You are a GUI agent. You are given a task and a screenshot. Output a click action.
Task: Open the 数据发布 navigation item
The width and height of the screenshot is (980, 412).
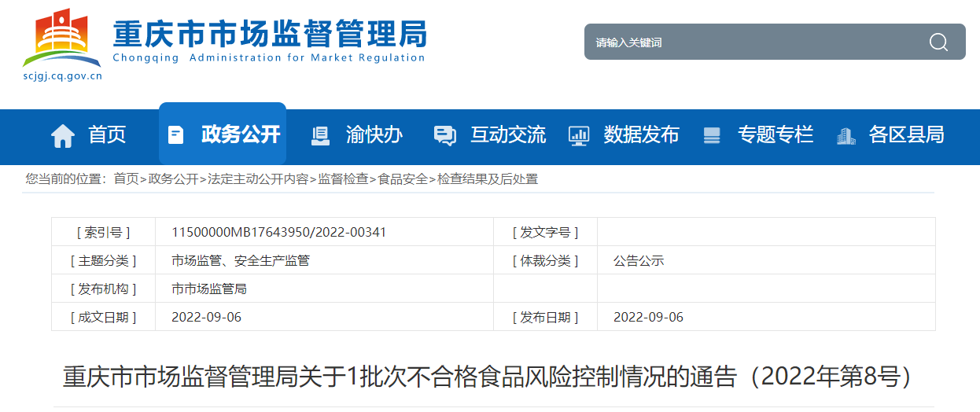point(642,134)
